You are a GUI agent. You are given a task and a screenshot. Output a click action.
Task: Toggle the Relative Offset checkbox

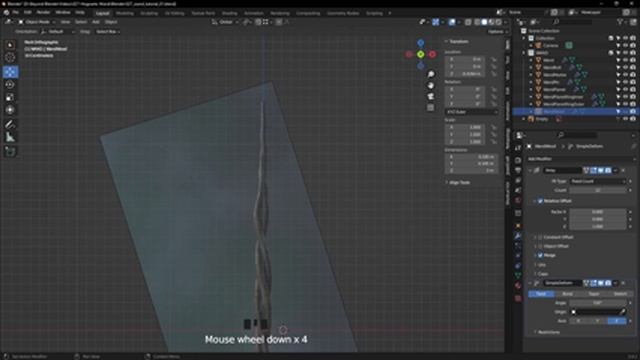(540, 201)
